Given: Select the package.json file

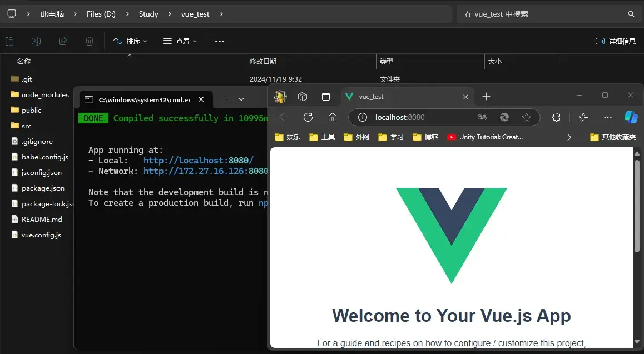Looking at the screenshot, I should click(x=38, y=188).
